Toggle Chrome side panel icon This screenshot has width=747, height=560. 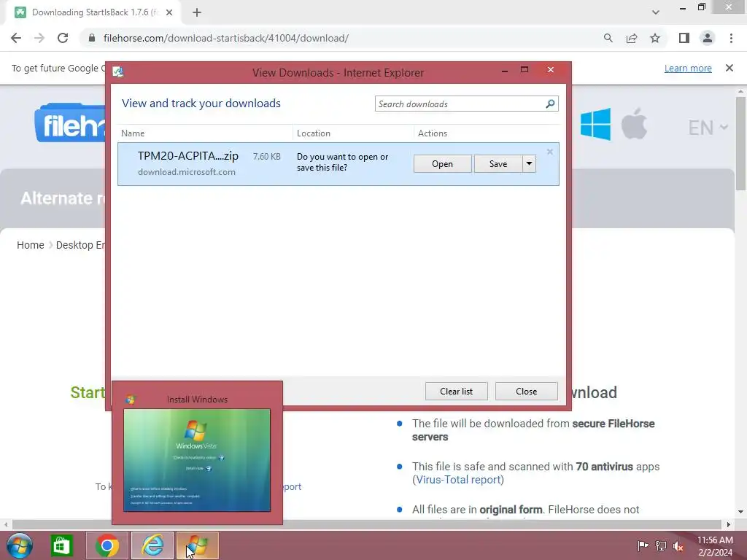[x=684, y=38]
